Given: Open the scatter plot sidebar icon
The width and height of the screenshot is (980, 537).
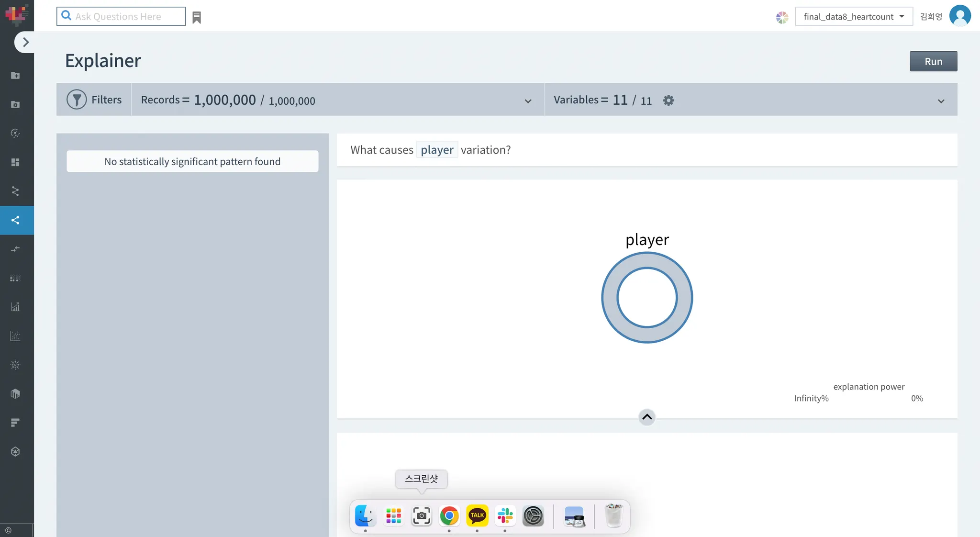Looking at the screenshot, I should point(15,336).
